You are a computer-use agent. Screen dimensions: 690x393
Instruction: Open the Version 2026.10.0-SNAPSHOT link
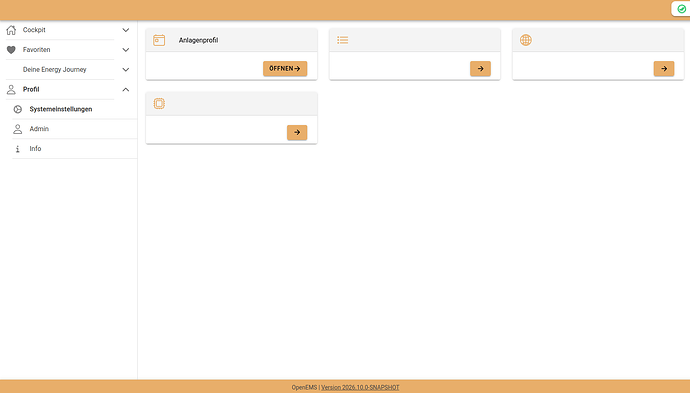[x=360, y=388]
